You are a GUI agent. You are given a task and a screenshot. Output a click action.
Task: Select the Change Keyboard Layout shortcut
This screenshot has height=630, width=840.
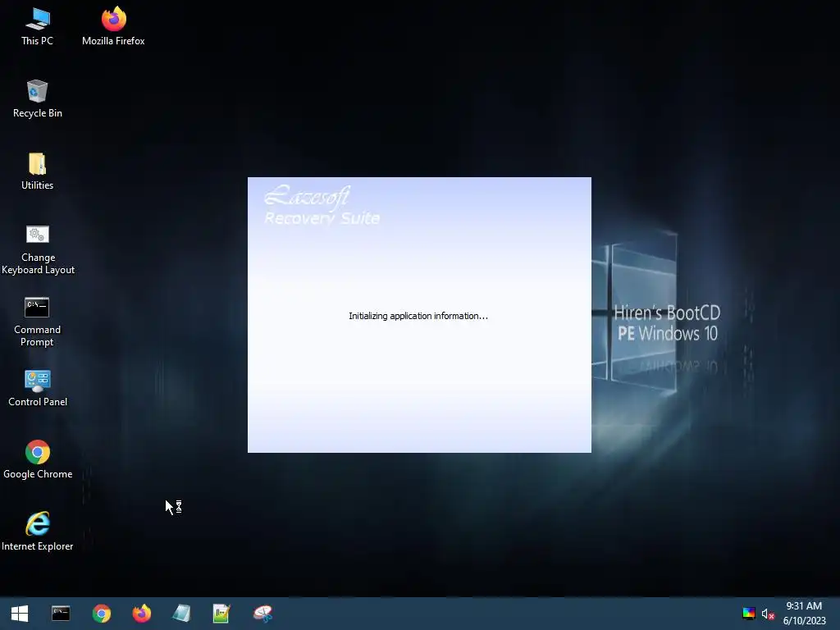[38, 249]
